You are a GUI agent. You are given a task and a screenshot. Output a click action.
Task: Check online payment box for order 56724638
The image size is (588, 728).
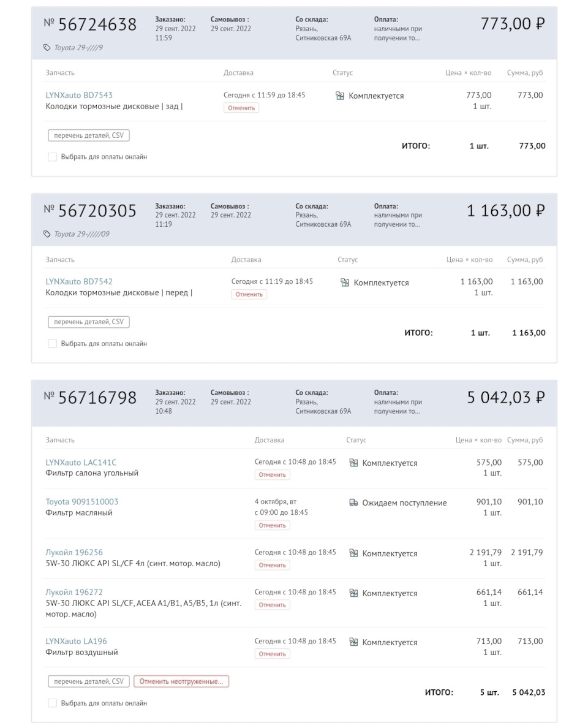pyautogui.click(x=53, y=157)
